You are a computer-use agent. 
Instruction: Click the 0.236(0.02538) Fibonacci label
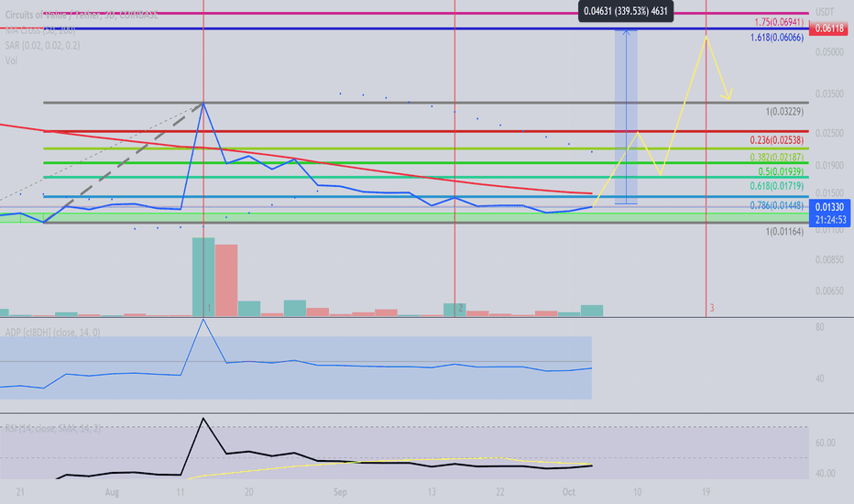click(x=777, y=140)
